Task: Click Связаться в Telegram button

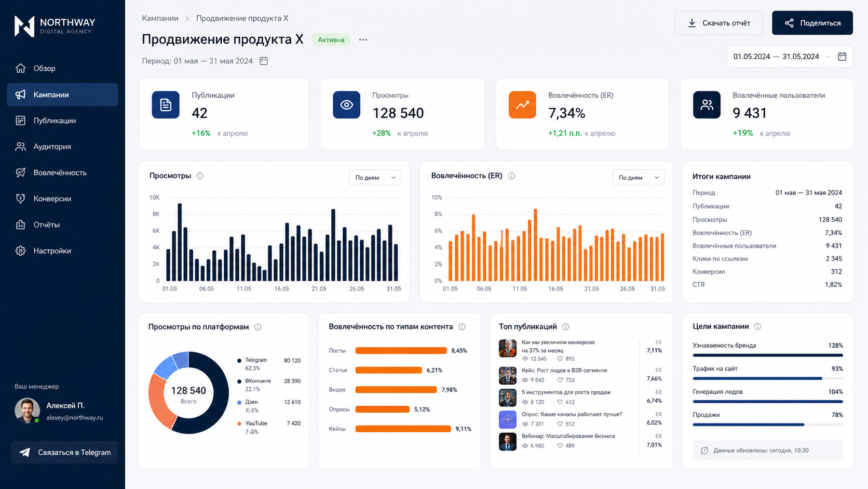Action: pyautogui.click(x=64, y=453)
